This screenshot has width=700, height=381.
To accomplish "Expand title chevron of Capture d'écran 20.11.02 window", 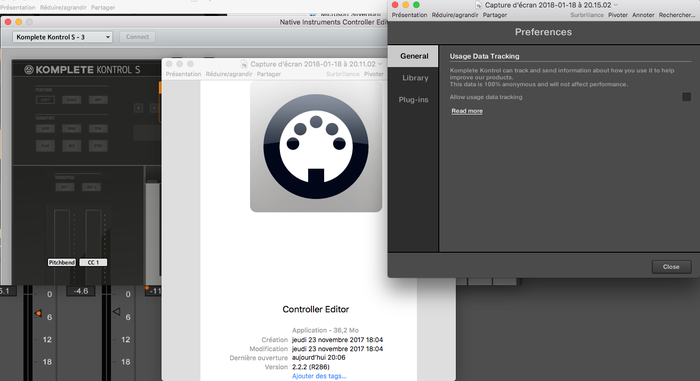I will [380, 64].
